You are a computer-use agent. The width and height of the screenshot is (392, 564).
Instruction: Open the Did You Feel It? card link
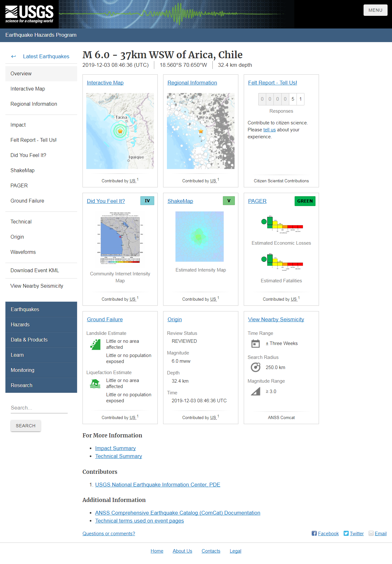106,201
